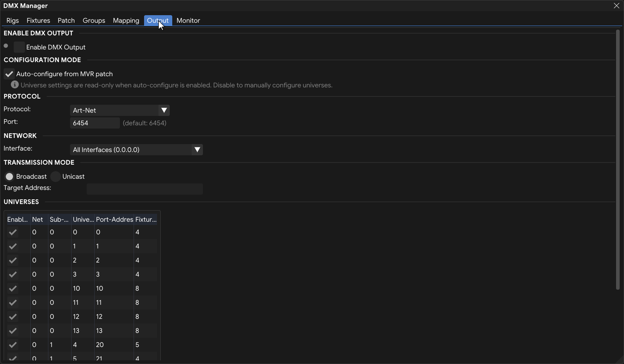Select the Output tab
624x364 pixels.
158,21
